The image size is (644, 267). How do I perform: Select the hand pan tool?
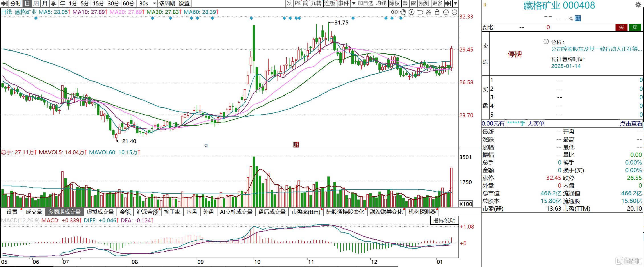[403, 12]
